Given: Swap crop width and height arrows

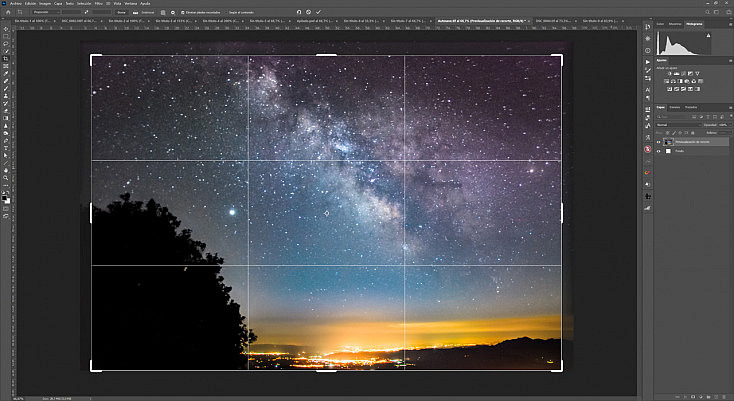Looking at the screenshot, I should point(86,12).
